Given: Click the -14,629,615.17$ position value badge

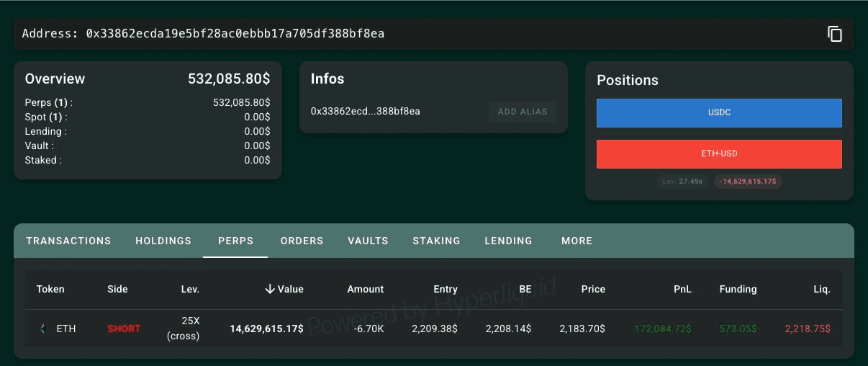Looking at the screenshot, I should pyautogui.click(x=748, y=182).
